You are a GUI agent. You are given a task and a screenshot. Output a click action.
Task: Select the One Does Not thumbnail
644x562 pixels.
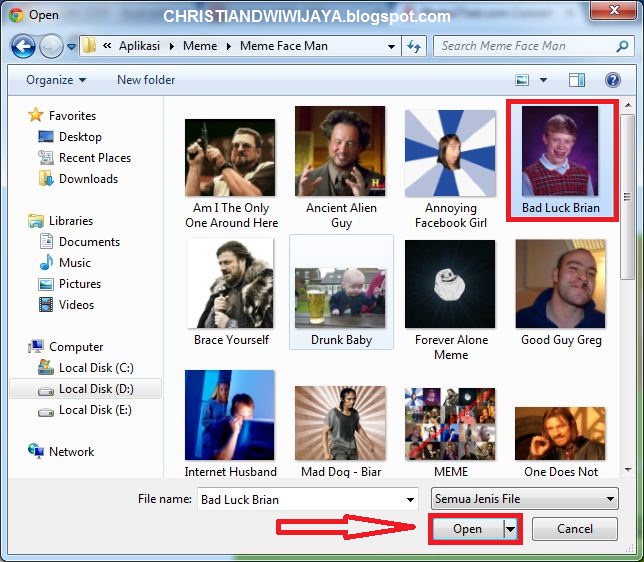click(x=561, y=433)
